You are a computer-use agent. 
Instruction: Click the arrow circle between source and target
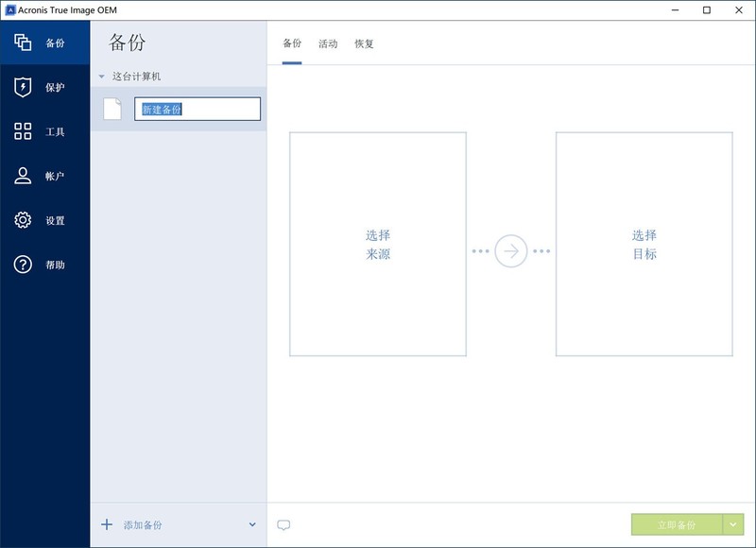point(512,249)
